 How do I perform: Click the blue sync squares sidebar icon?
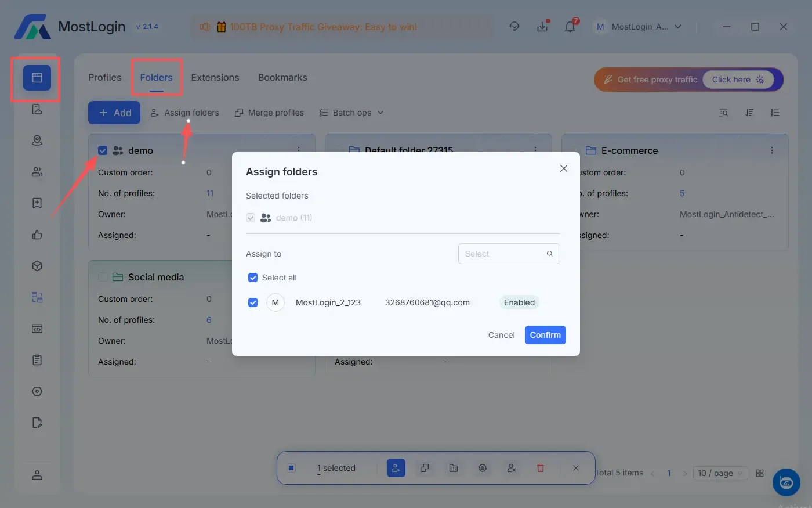click(37, 297)
